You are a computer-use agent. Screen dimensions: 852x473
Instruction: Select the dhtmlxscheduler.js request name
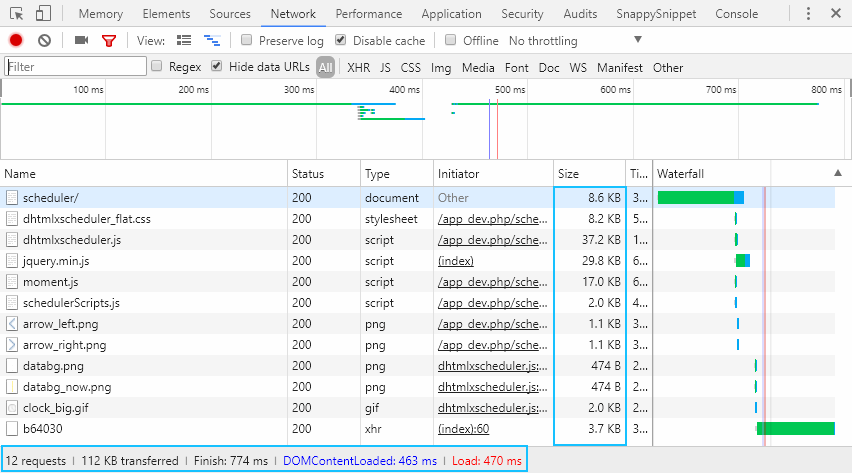[x=72, y=240]
